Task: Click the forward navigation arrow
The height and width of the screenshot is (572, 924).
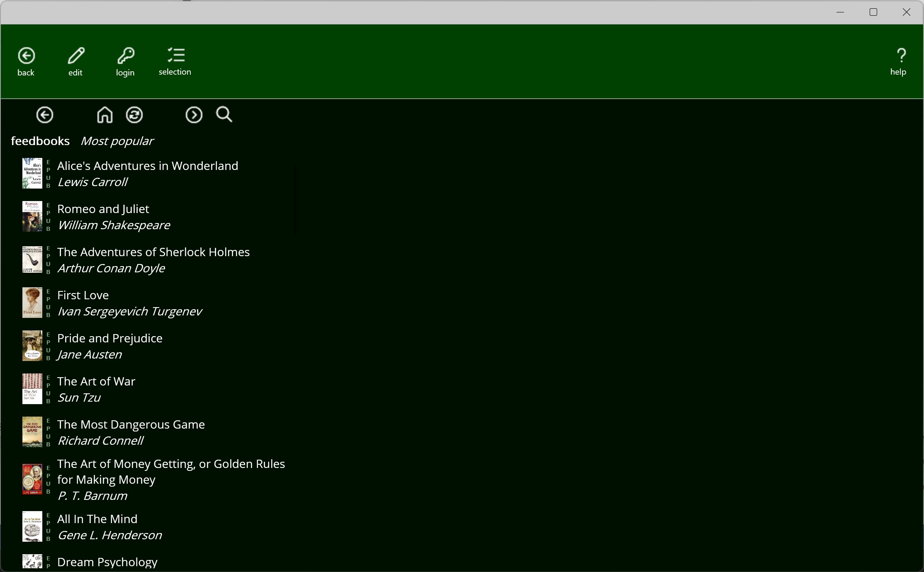Action: click(194, 115)
